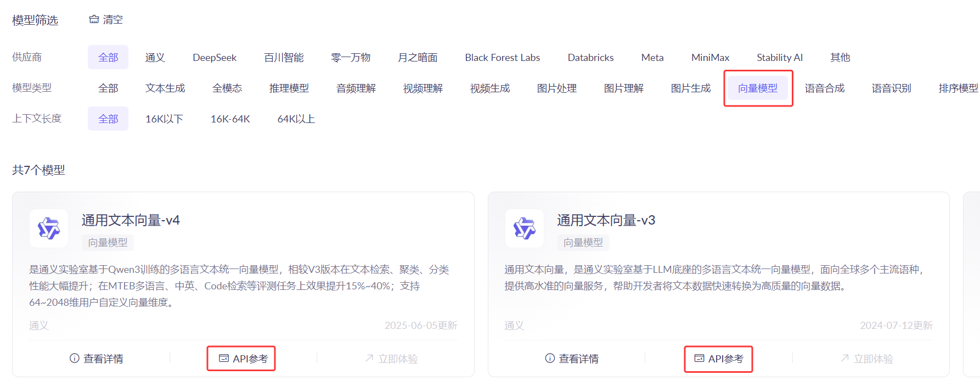Filter supplier by 百川智能
980x386 pixels.
click(284, 57)
